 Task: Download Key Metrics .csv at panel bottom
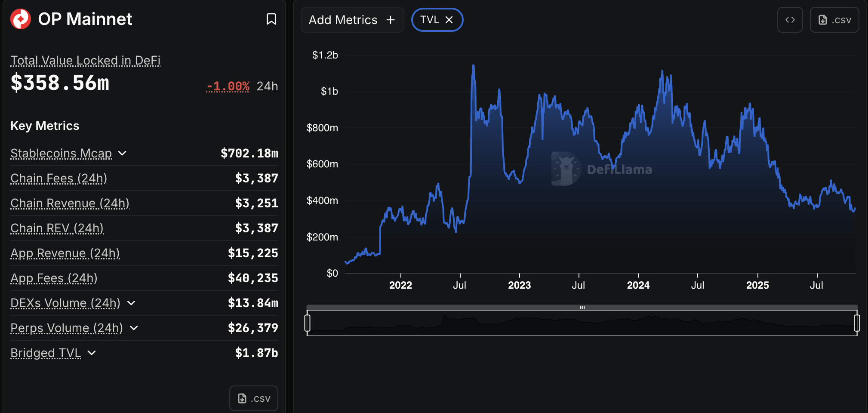point(254,398)
